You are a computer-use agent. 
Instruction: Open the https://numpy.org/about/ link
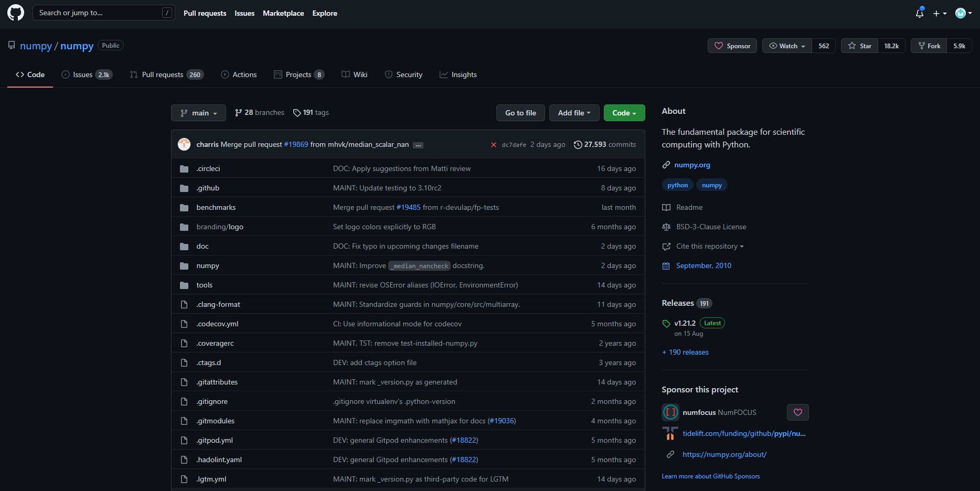click(725, 455)
